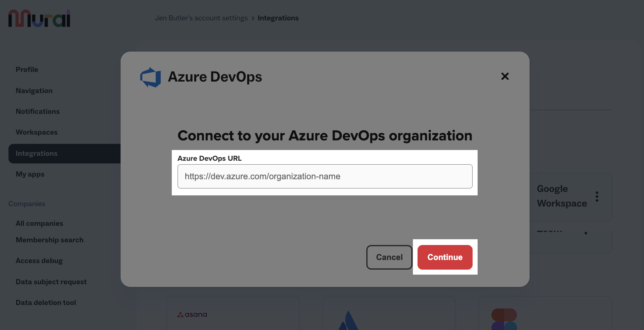Open Google Workspace three-dot menu
The image size is (644, 330).
597,196
